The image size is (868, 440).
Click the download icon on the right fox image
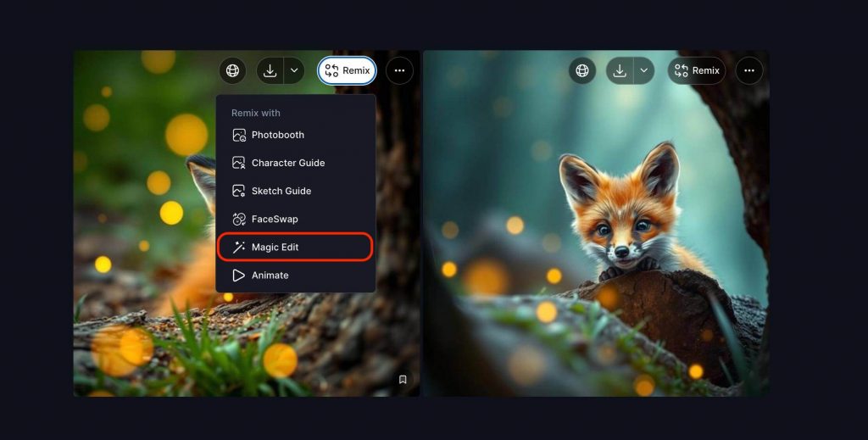[x=620, y=71]
